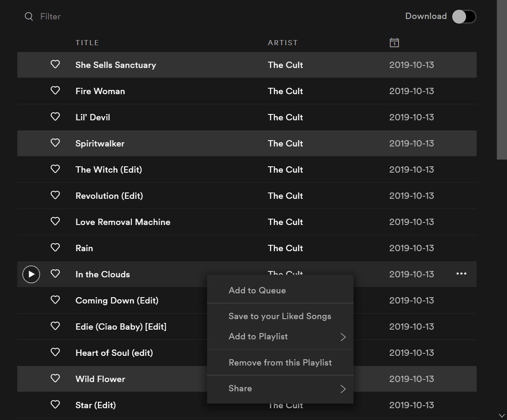Click the vertical scrollbar thumb
Viewport: 507px width, 420px height.
tap(502, 80)
